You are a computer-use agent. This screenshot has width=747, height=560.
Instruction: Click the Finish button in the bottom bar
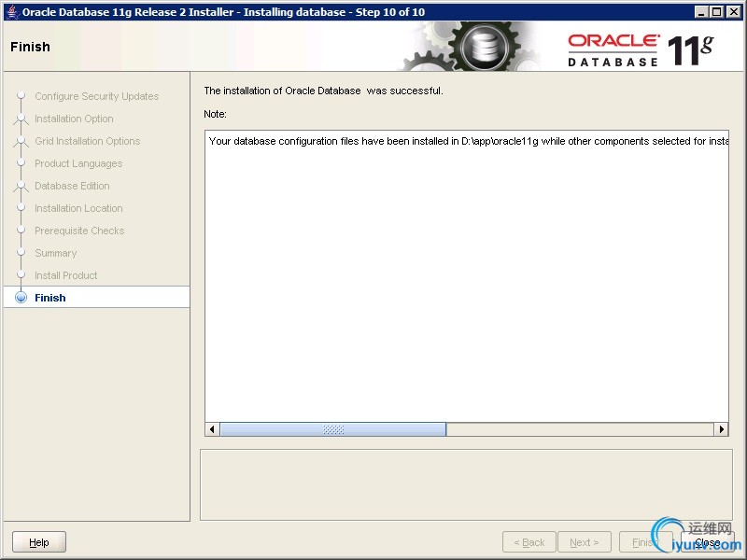(645, 542)
